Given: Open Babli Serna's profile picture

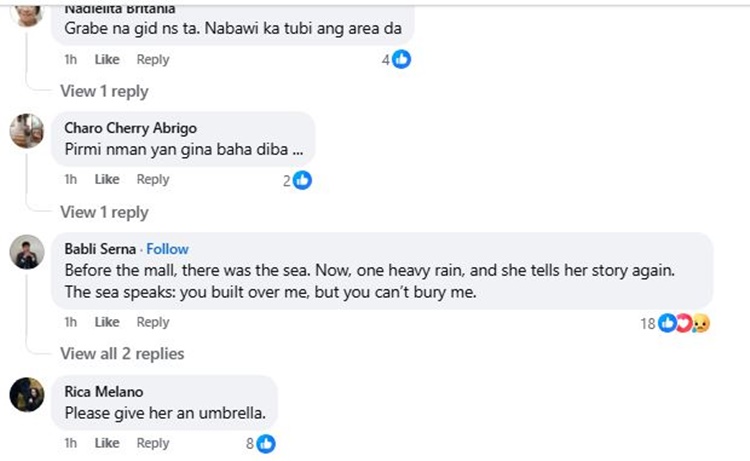Looking at the screenshot, I should coord(27,253).
